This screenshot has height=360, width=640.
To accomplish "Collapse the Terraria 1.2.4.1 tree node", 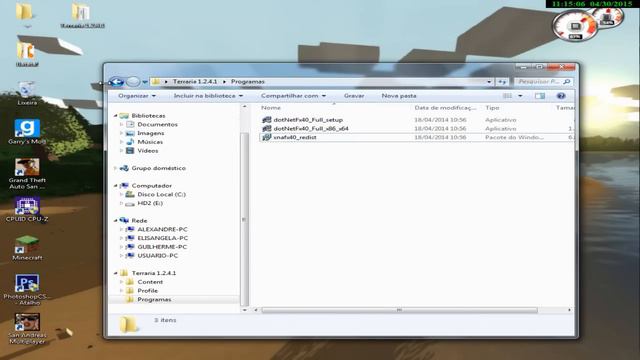I will (116, 273).
